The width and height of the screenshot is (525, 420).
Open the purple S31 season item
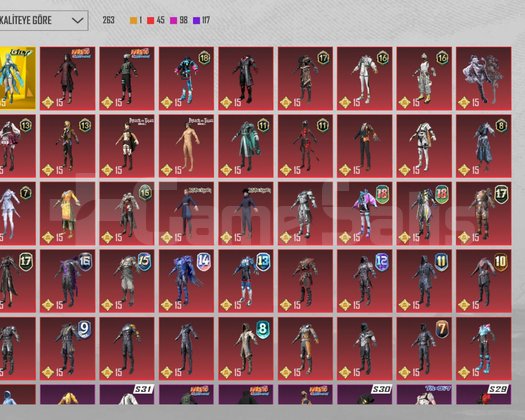127,394
